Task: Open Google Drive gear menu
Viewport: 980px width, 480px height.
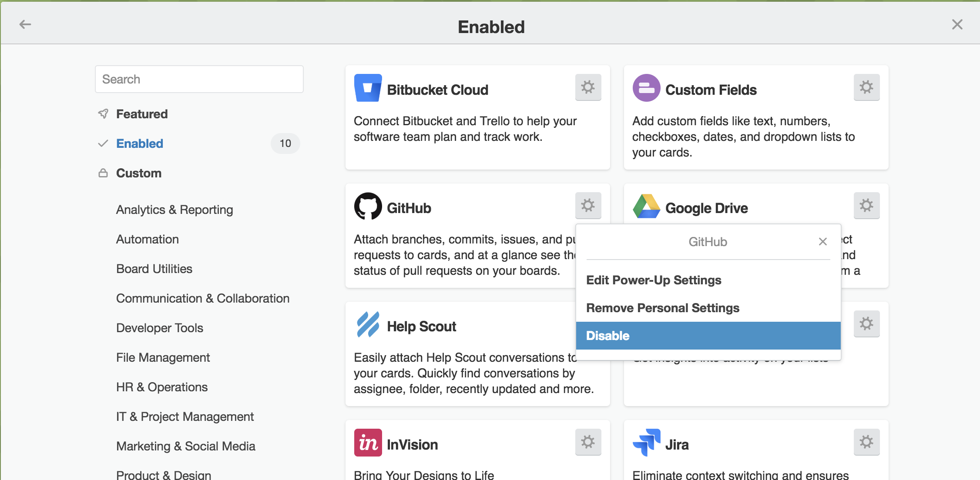Action: coord(866,206)
